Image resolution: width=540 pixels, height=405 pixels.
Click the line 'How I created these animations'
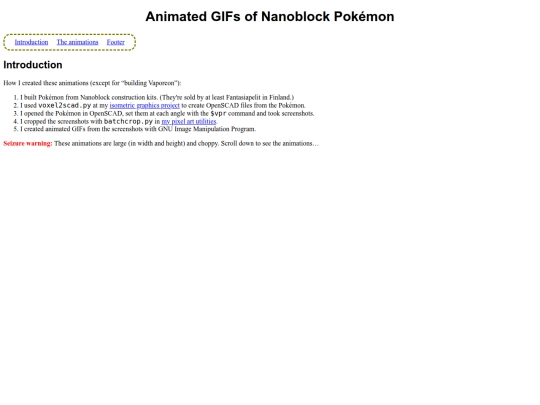[x=92, y=83]
